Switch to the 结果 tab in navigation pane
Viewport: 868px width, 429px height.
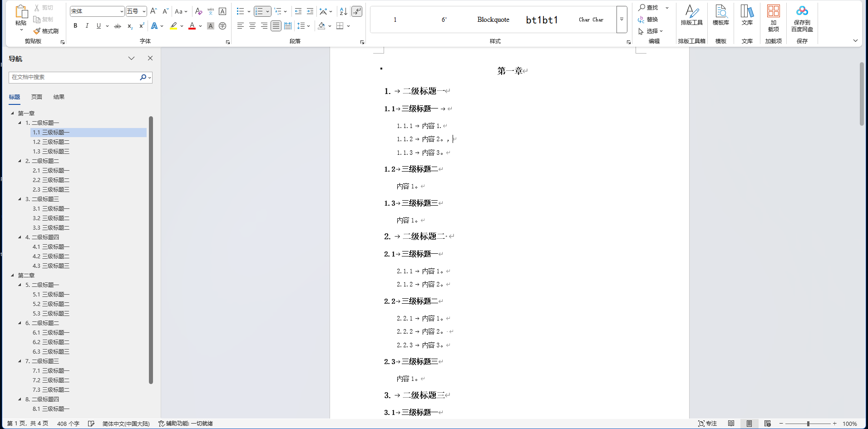pyautogui.click(x=59, y=97)
